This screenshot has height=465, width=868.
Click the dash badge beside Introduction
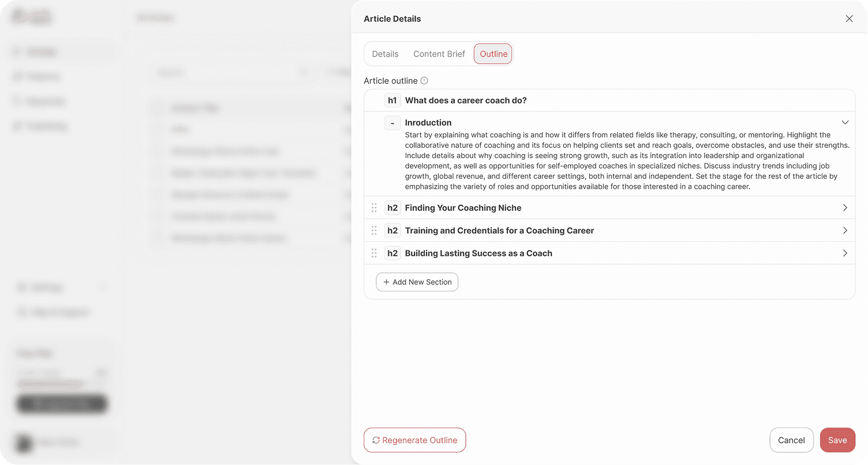392,123
